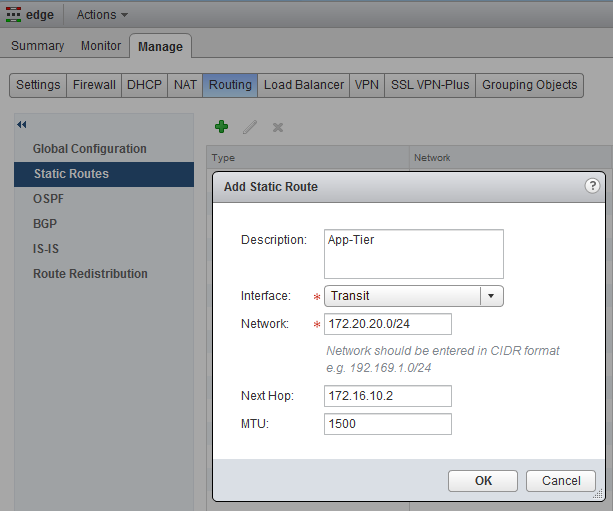Image resolution: width=613 pixels, height=511 pixels.
Task: Open the Load Balancer section
Action: coord(304,85)
